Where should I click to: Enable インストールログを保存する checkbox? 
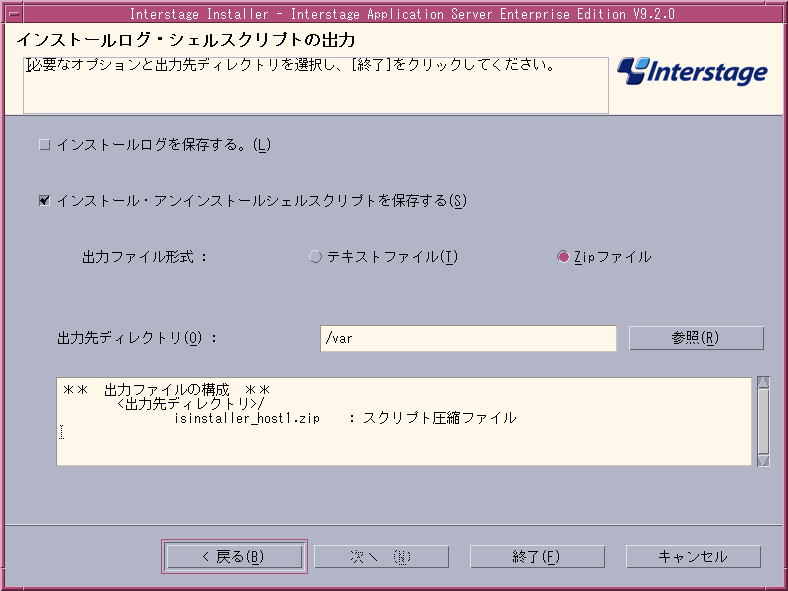pyautogui.click(x=45, y=145)
